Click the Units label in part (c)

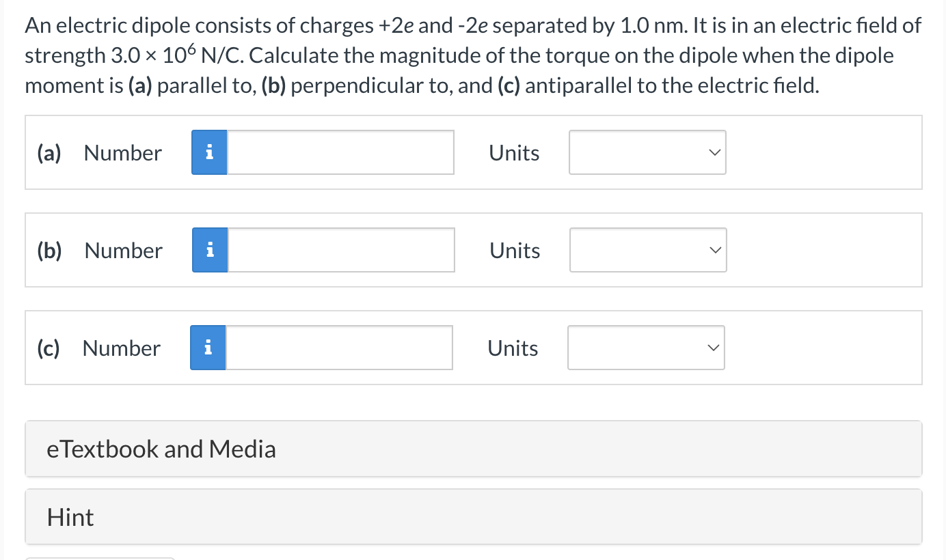(x=513, y=348)
